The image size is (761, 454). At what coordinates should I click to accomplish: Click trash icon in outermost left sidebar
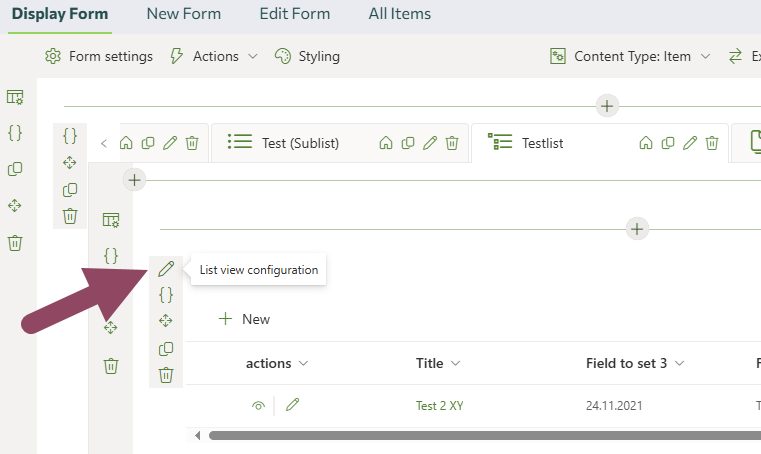[x=15, y=243]
